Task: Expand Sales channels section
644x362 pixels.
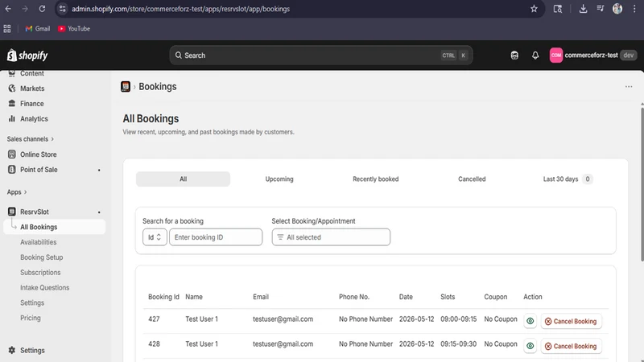Action: click(x=31, y=139)
